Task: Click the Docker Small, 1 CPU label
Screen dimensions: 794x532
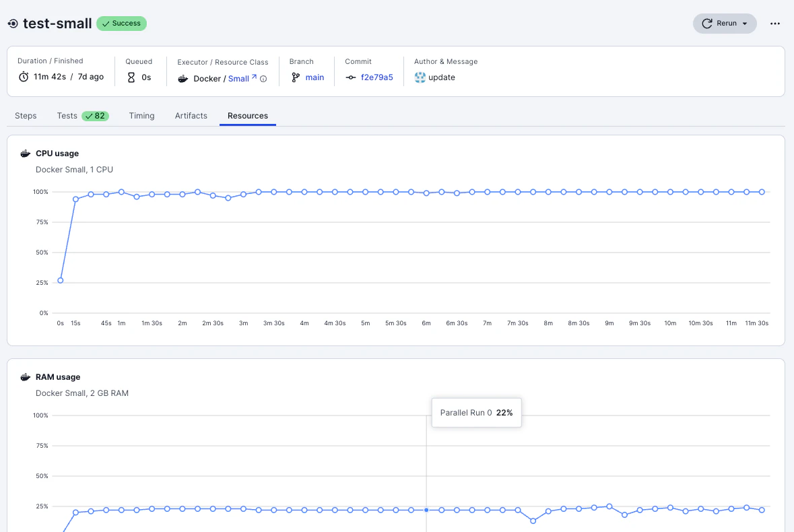Action: point(75,170)
